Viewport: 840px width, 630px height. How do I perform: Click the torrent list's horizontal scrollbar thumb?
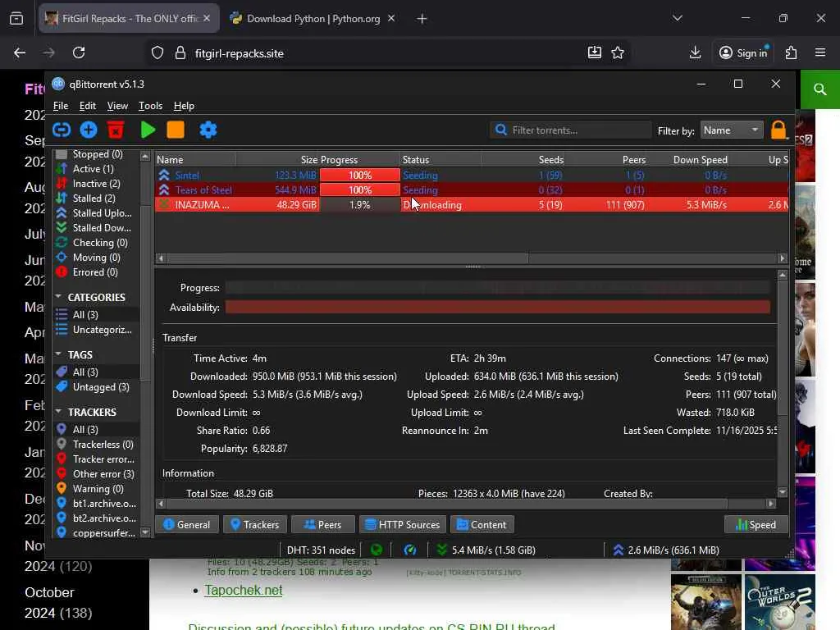[x=348, y=258]
